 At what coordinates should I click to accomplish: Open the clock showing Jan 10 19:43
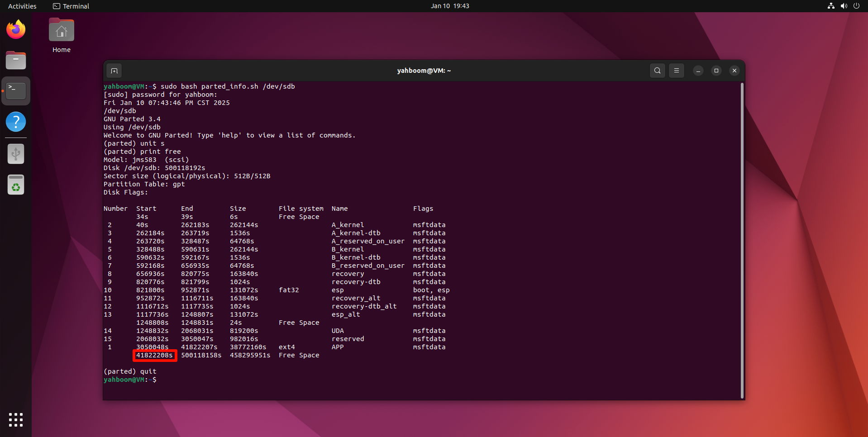449,6
